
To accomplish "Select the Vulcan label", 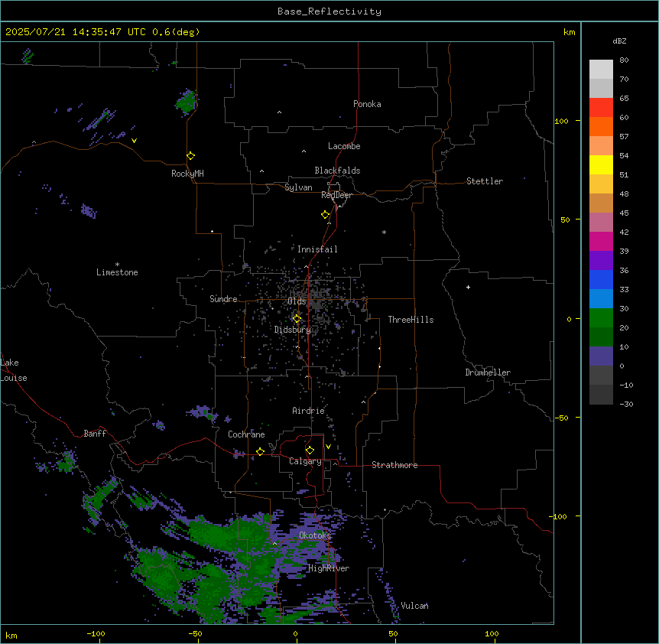I will 414,606.
